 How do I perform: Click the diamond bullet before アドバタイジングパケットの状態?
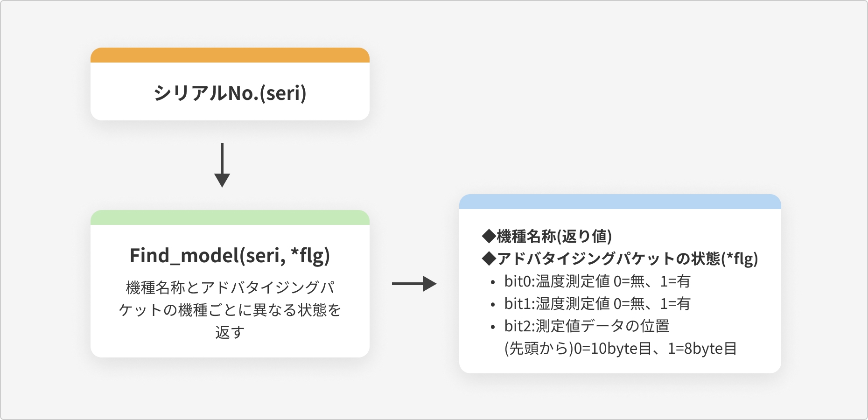coord(489,259)
